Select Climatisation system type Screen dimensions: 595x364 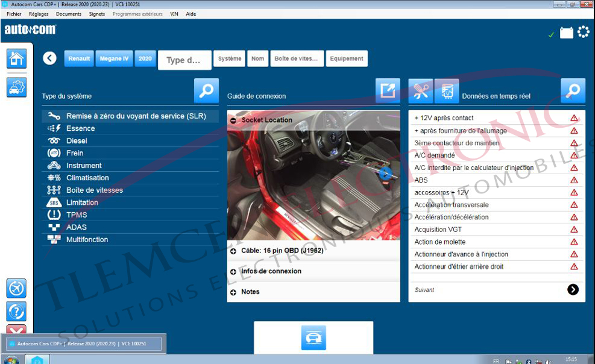point(131,178)
